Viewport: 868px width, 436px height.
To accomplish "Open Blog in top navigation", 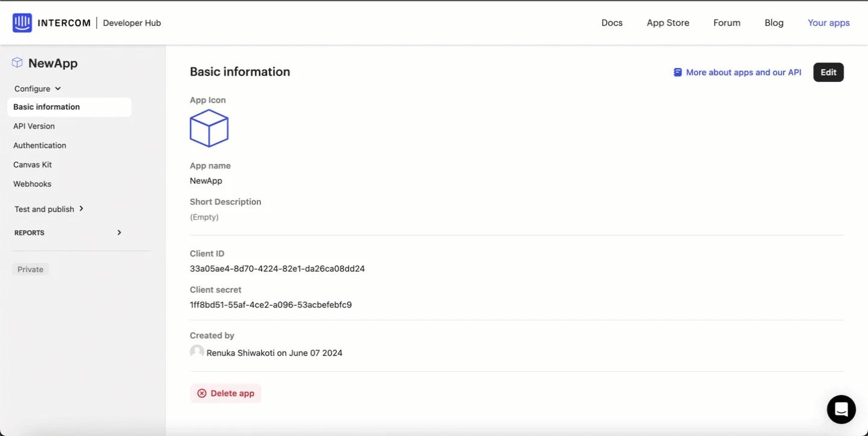I will (774, 23).
